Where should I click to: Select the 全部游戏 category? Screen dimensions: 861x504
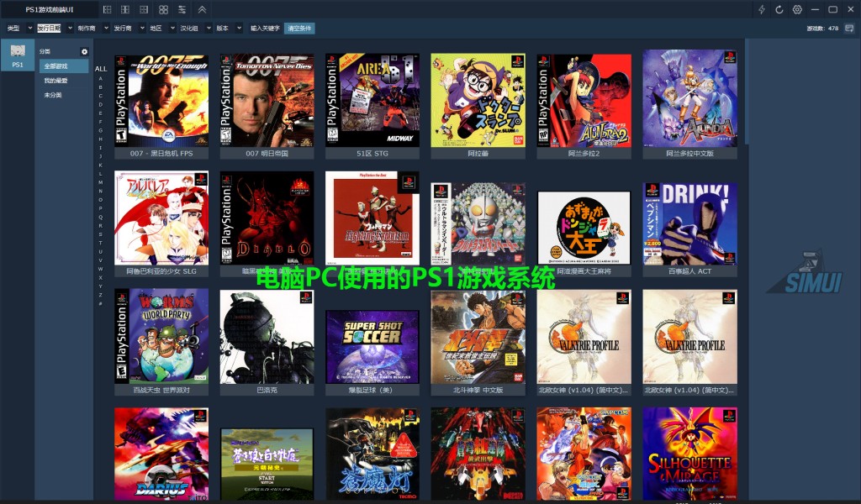click(x=64, y=66)
